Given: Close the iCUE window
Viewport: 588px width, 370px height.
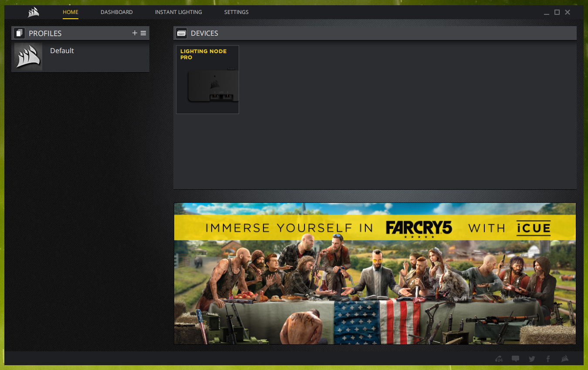Looking at the screenshot, I should (x=568, y=13).
